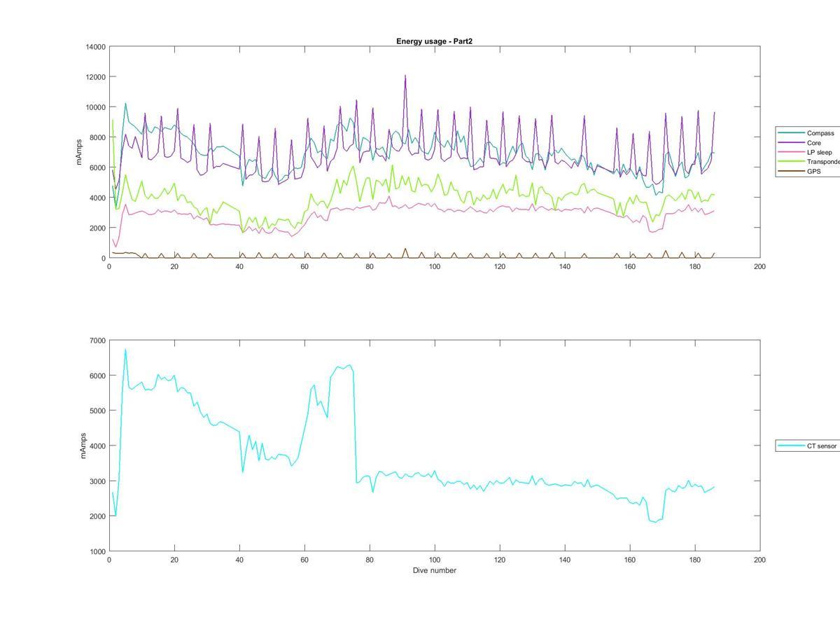Click the 12000 tick on upper y-axis

coord(96,77)
